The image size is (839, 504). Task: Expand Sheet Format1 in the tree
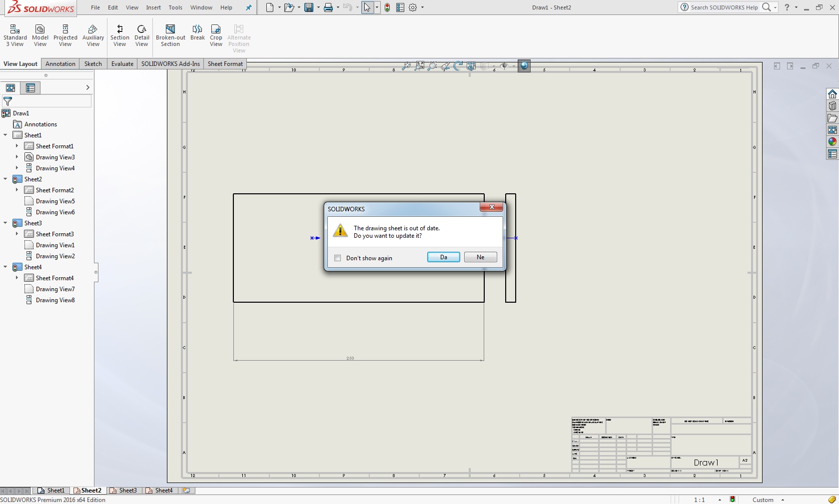click(x=16, y=146)
